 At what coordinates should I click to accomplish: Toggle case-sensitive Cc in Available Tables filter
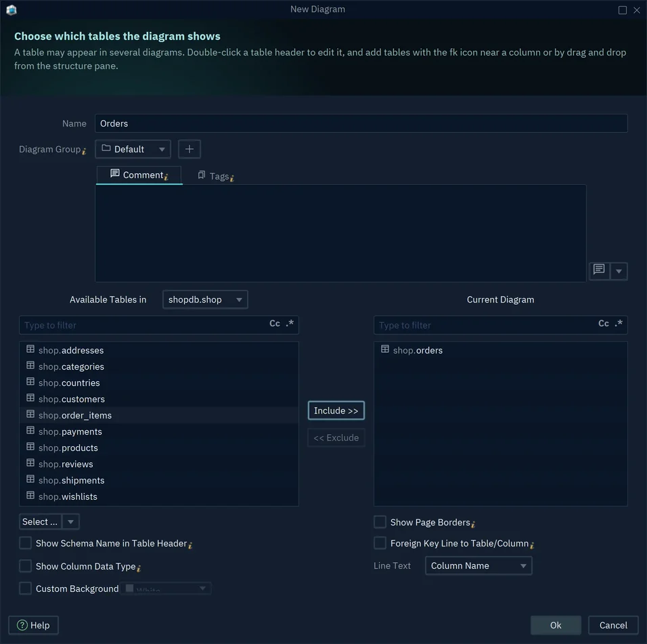[x=275, y=324]
